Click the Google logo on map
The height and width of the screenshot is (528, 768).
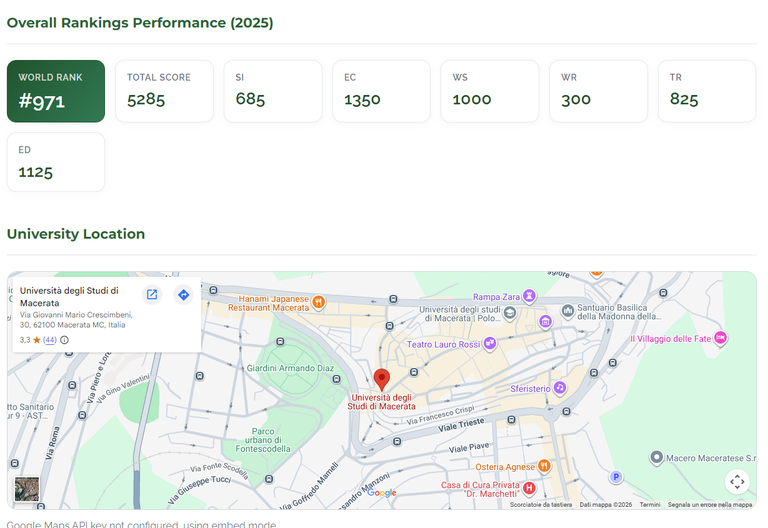click(382, 493)
